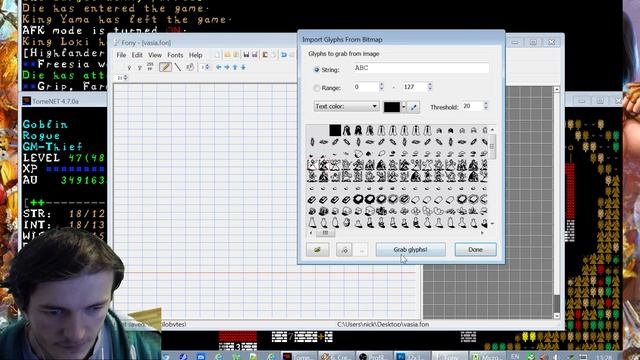Open the Text color dropdown
The height and width of the screenshot is (360, 640).
(x=347, y=107)
